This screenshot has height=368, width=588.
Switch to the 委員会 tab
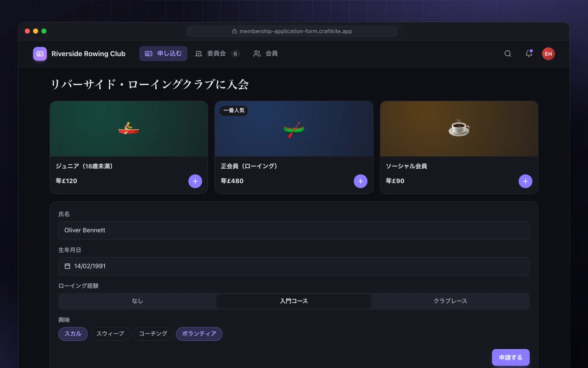point(217,53)
